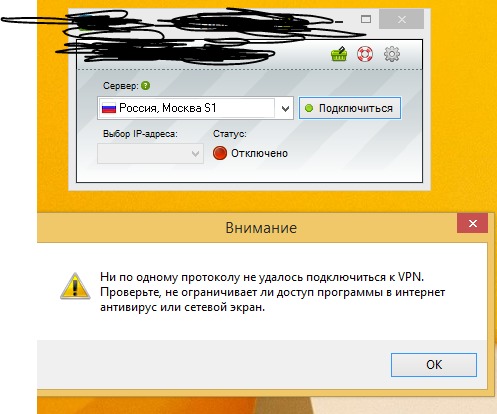This screenshot has width=497, height=414.
Task: Click the yellow warning triangle icon
Action: (75, 286)
